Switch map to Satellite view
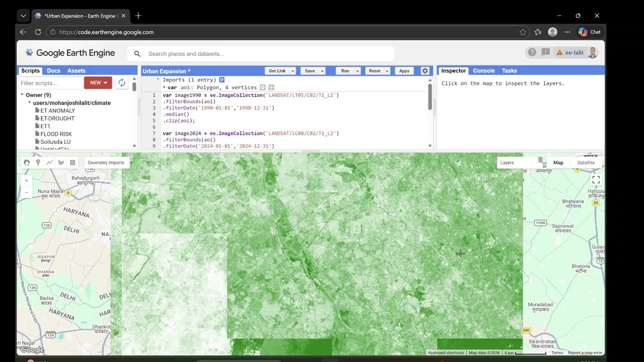This screenshot has width=644, height=362. pos(586,162)
